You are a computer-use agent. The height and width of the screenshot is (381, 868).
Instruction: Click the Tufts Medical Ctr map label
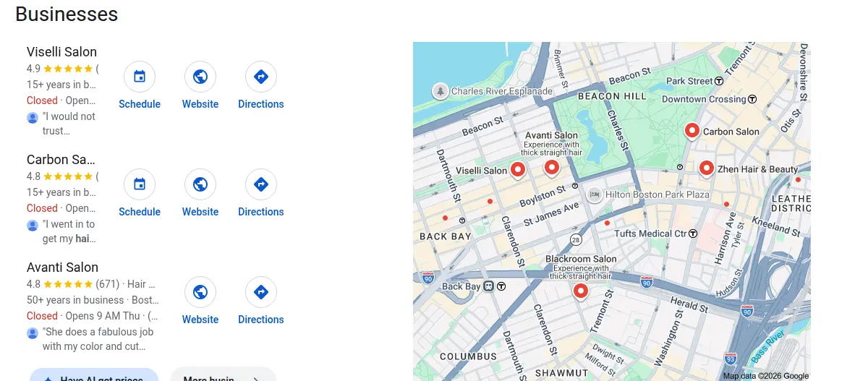tap(650, 234)
